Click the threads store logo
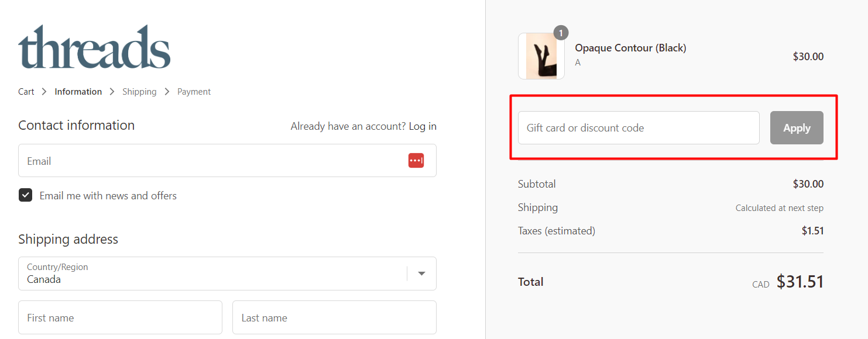 pos(94,47)
